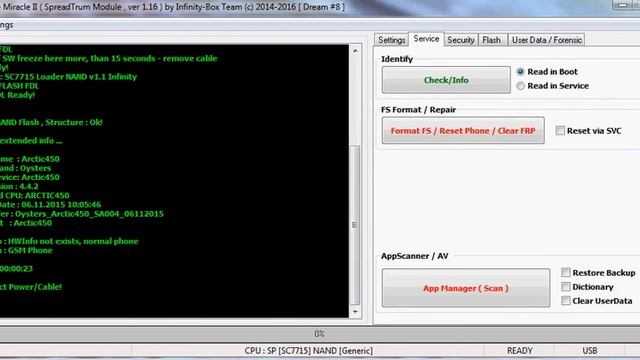The width and height of the screenshot is (640, 360).
Task: Click the log line 'Oysters' brand
Action: click(x=36, y=168)
